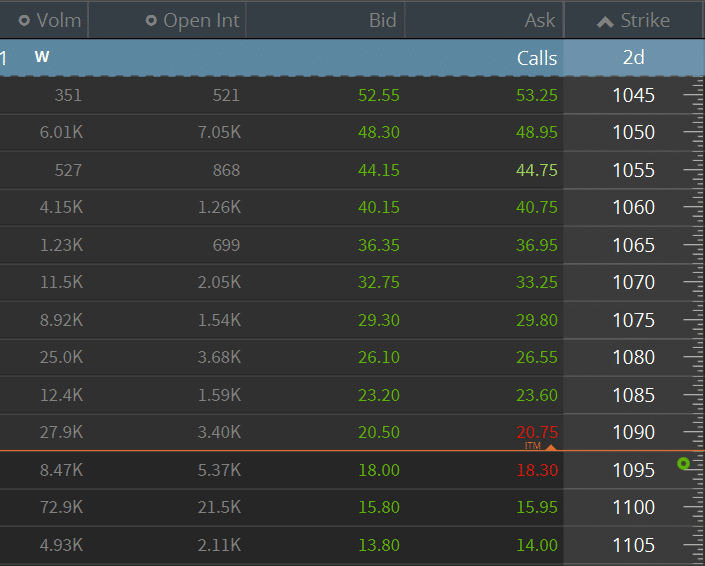Click the 53.25 ask price
This screenshot has width=705, height=566.
click(x=537, y=95)
